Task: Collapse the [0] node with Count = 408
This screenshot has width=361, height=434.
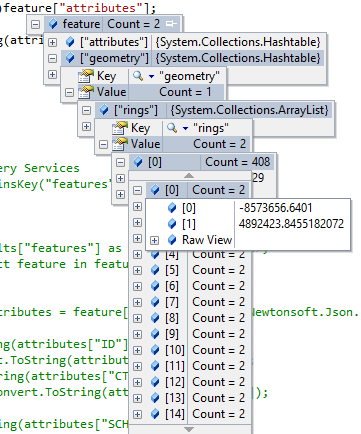Action: 120,162
